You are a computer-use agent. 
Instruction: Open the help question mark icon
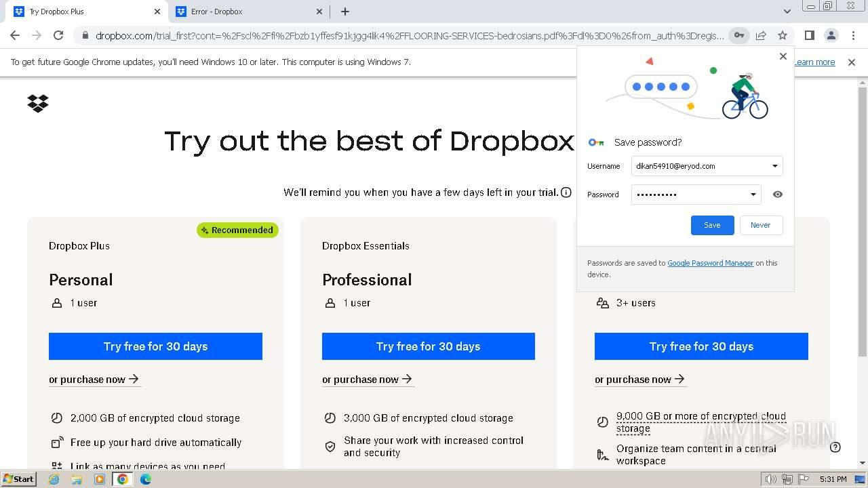click(835, 447)
